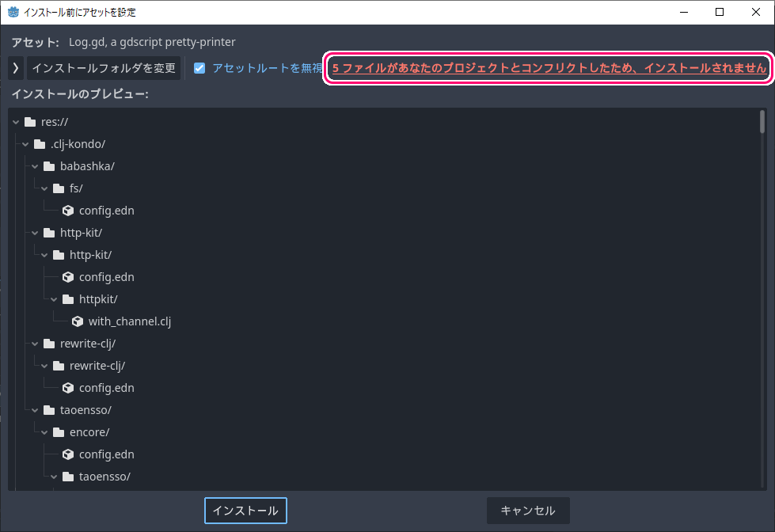Collapse the nested taoensso folder
This screenshot has width=775, height=532.
point(53,477)
